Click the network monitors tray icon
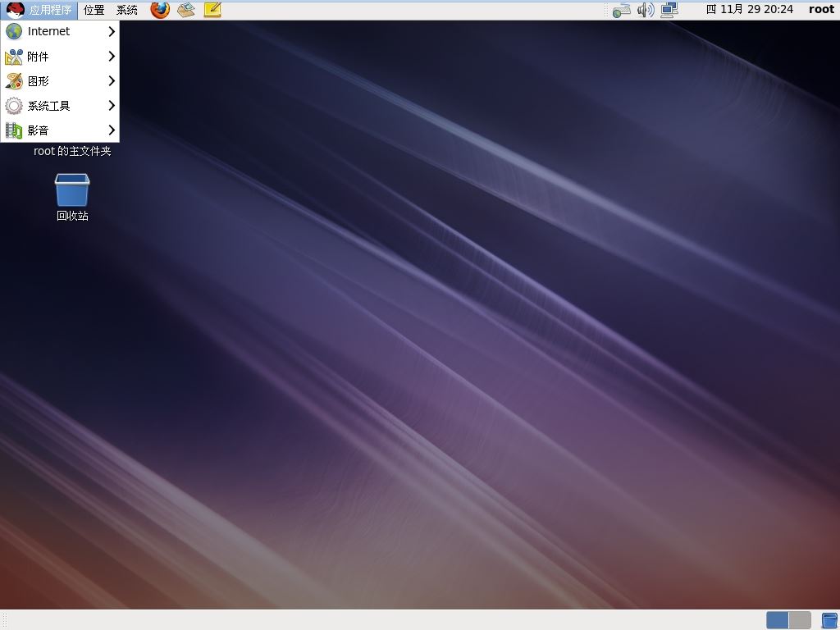 point(669,10)
